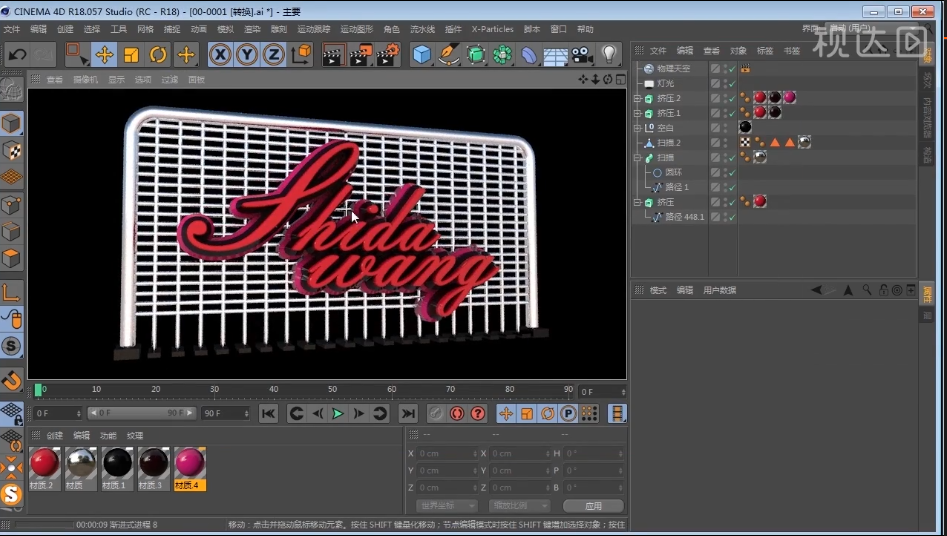Activate the Move tool in toolbar
This screenshot has height=536, width=947.
tap(104, 55)
